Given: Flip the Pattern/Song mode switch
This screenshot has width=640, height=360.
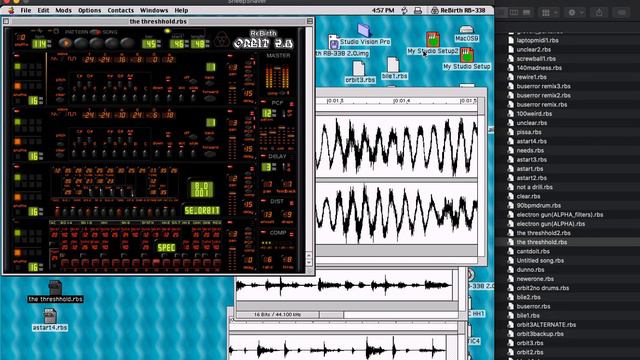Looking at the screenshot, I should point(95,32).
